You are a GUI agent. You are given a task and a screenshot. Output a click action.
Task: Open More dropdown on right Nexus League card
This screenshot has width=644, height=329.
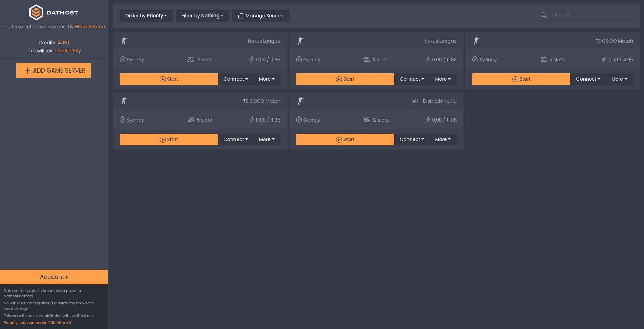pyautogui.click(x=443, y=79)
